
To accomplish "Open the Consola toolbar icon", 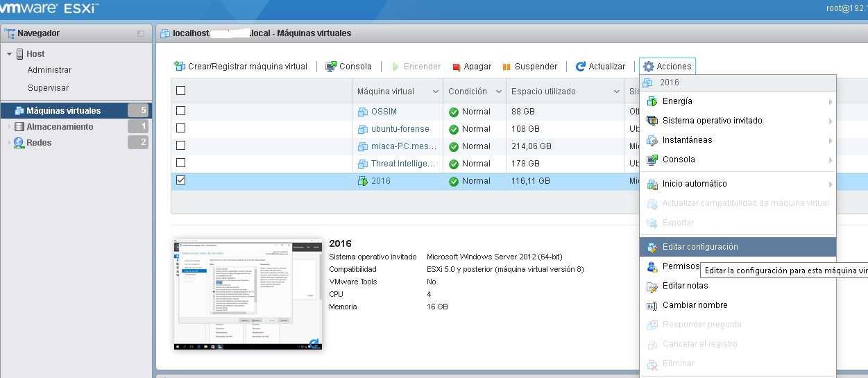I will pos(331,67).
